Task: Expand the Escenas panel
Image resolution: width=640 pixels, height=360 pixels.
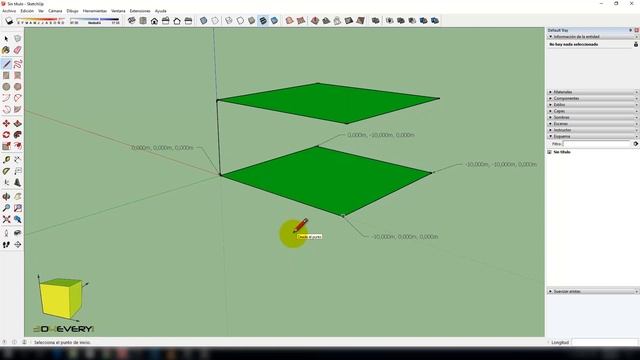Action: click(593, 124)
